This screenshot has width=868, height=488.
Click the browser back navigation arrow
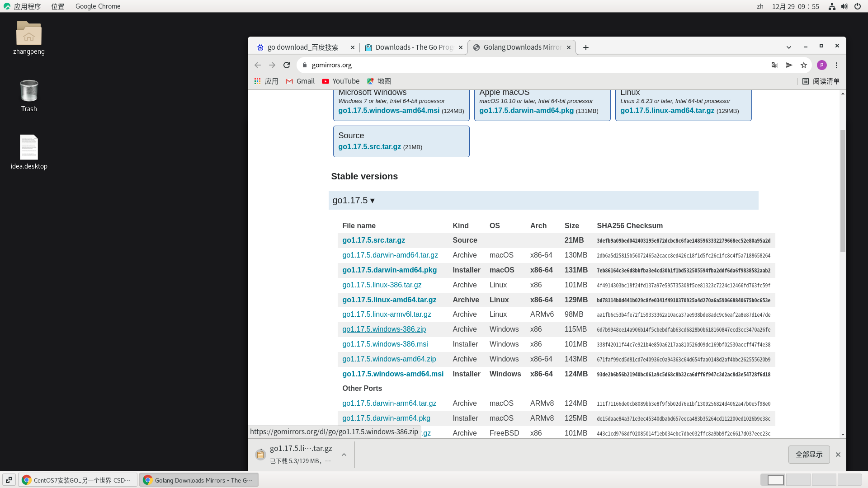257,65
